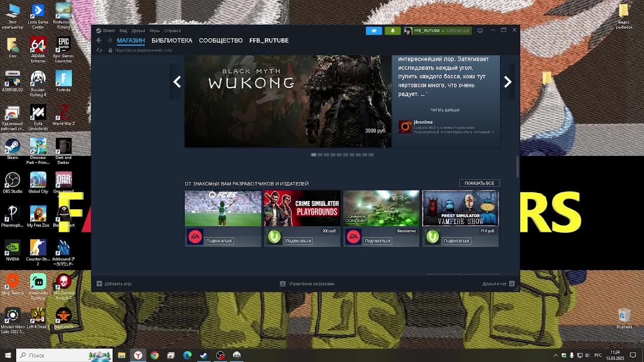This screenshot has height=362, width=644.
Task: Select World War Z desktop icon
Action: [63, 116]
